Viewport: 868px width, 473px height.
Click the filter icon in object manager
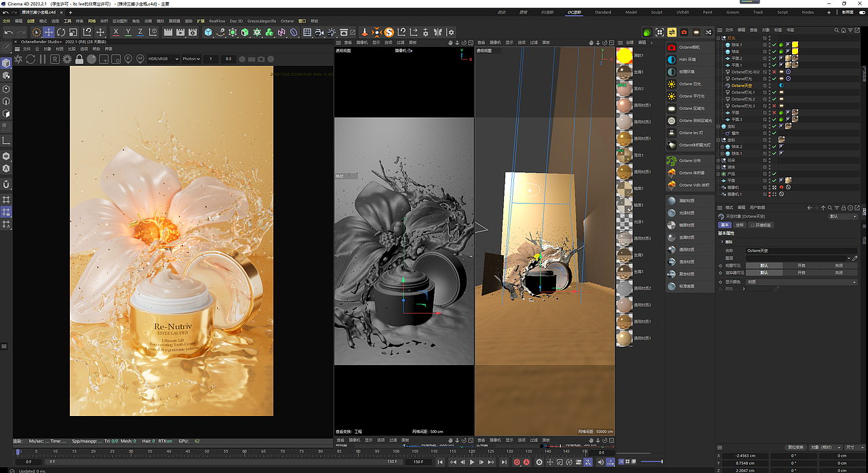850,30
